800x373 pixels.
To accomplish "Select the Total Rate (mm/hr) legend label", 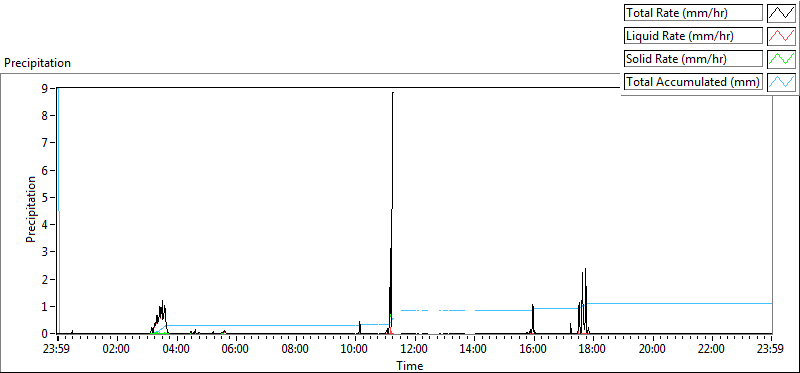I will [x=693, y=13].
